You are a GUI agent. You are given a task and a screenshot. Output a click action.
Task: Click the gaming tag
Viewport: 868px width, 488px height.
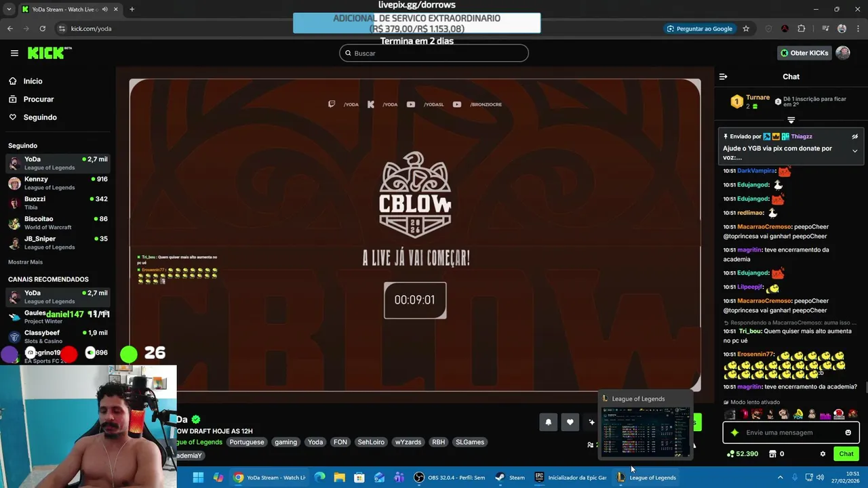click(285, 442)
